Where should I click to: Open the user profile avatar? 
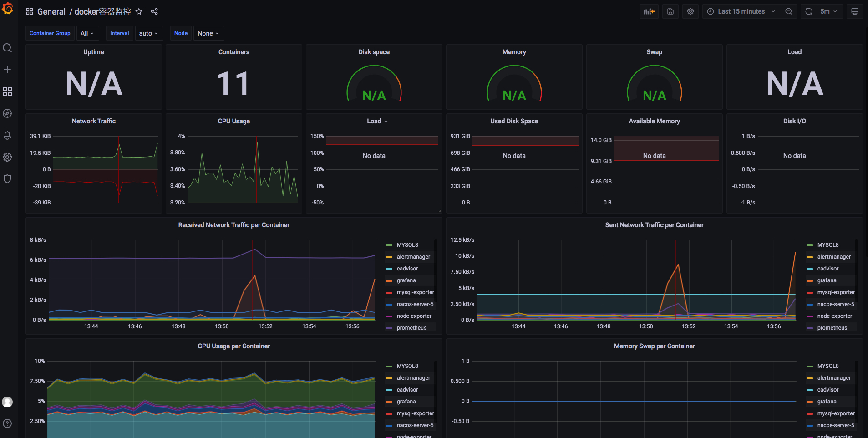click(x=7, y=402)
